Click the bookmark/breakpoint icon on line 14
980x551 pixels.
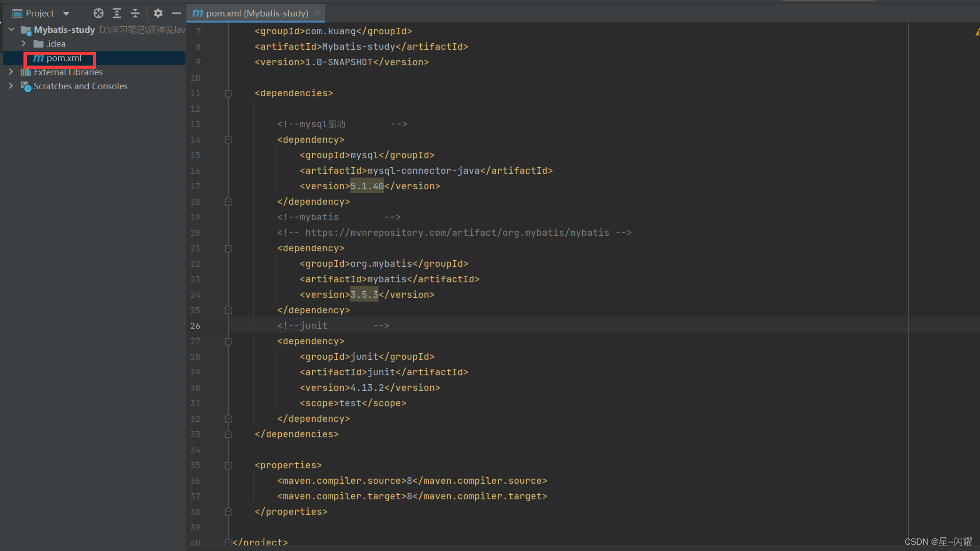click(228, 140)
